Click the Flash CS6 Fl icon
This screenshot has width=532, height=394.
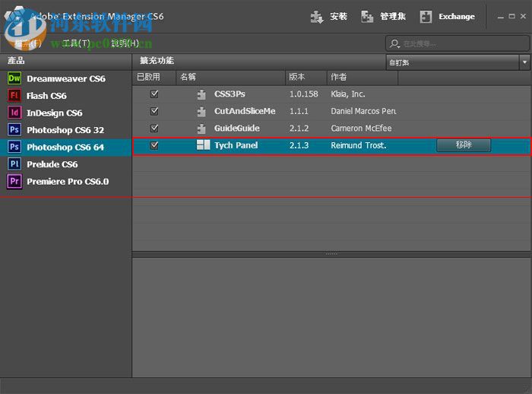click(x=14, y=95)
